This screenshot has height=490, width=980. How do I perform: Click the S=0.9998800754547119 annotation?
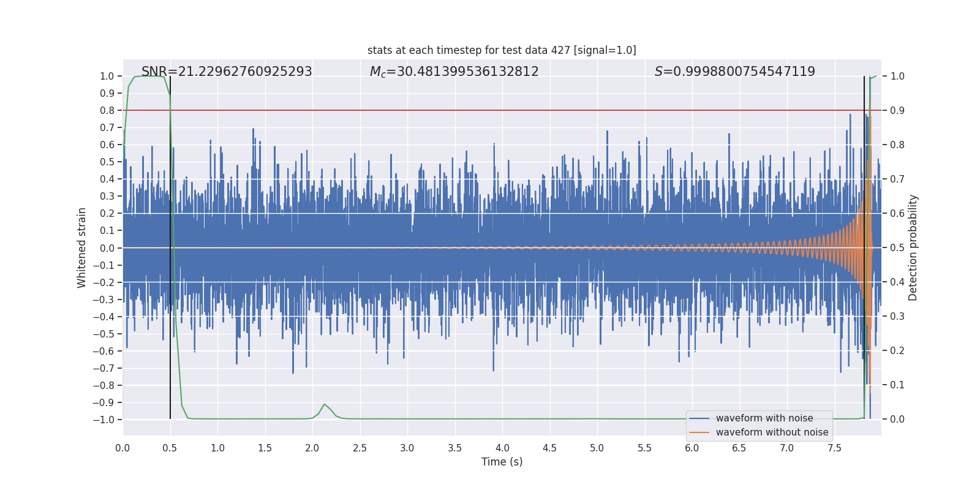tap(734, 72)
